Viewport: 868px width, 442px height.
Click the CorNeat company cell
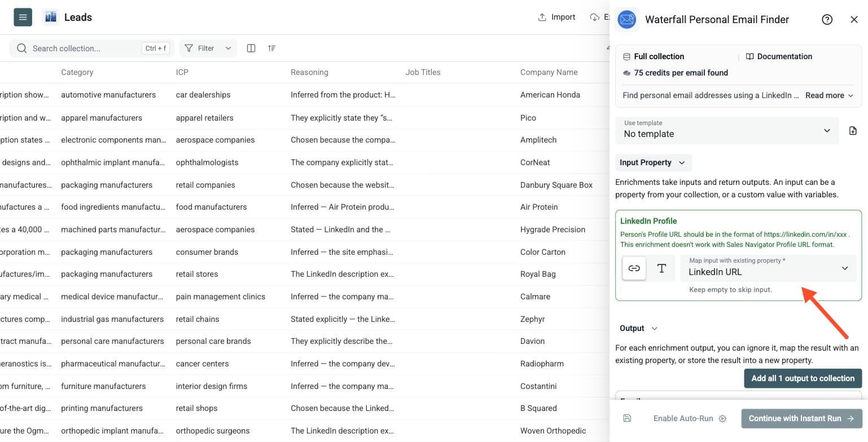[x=535, y=162]
